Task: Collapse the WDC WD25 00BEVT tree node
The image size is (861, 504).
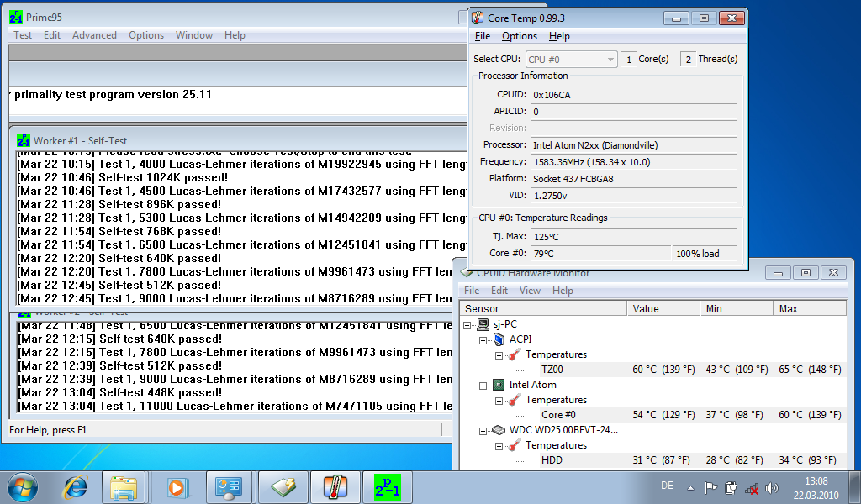Action: pos(483,431)
